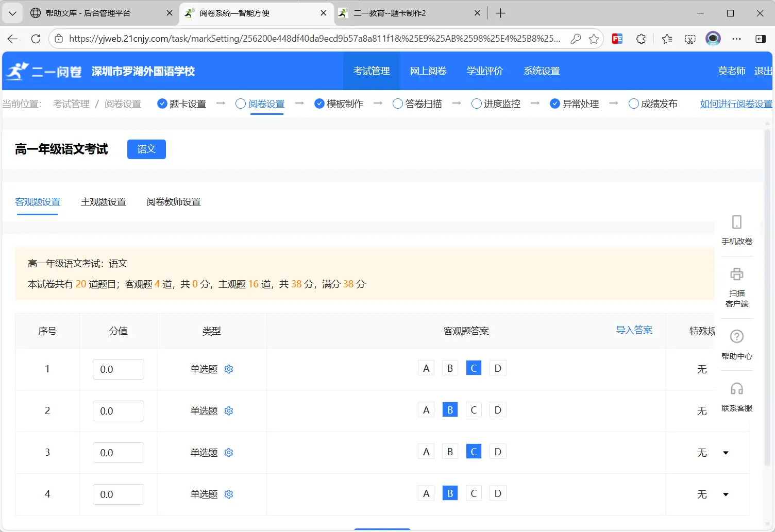Select answer D for question 1
The width and height of the screenshot is (775, 532).
point(497,367)
